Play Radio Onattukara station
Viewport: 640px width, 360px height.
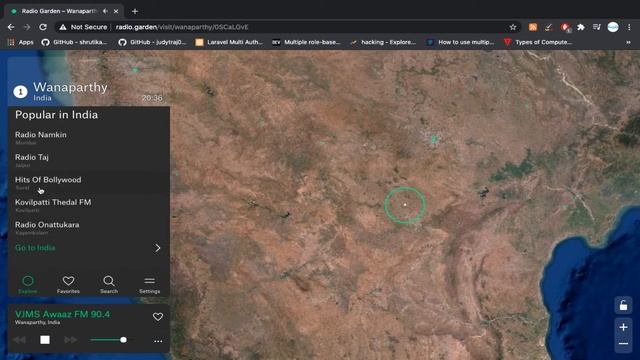coord(89,228)
